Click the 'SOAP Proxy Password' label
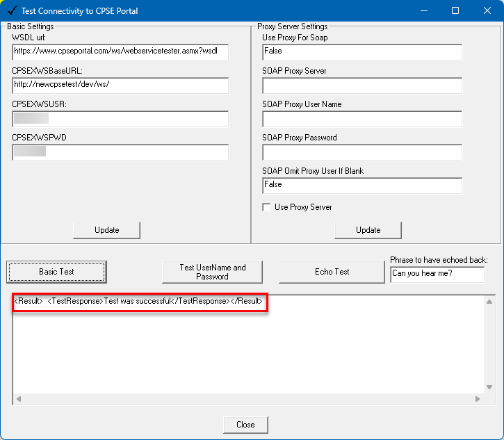504x440 pixels. (x=300, y=138)
